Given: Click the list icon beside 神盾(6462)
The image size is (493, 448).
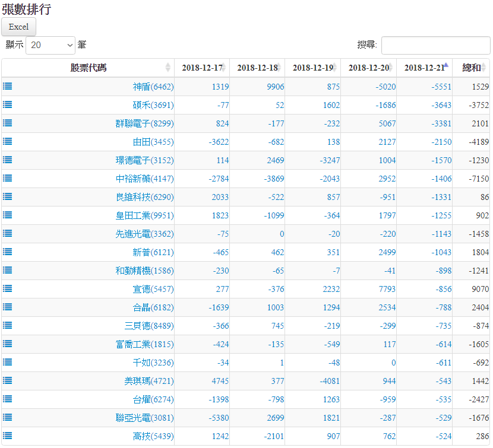Looking at the screenshot, I should pyautogui.click(x=7, y=86).
